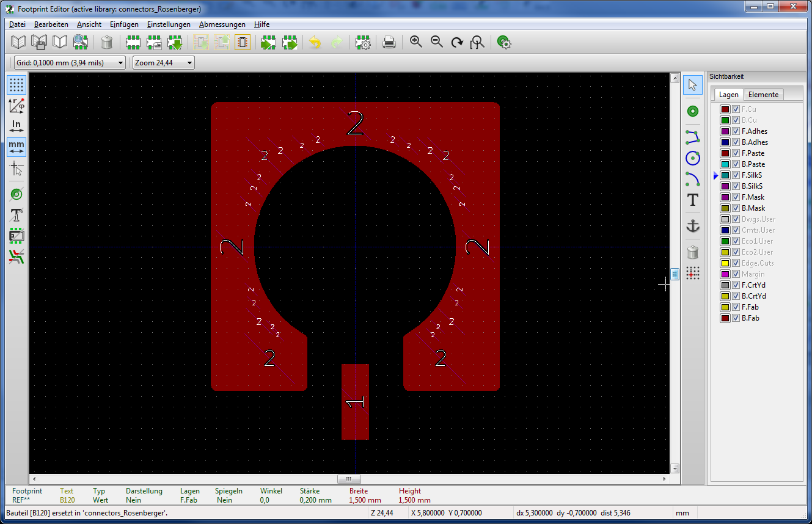The image size is (812, 524).
Task: Click the New footprint chip icon
Action: point(133,42)
